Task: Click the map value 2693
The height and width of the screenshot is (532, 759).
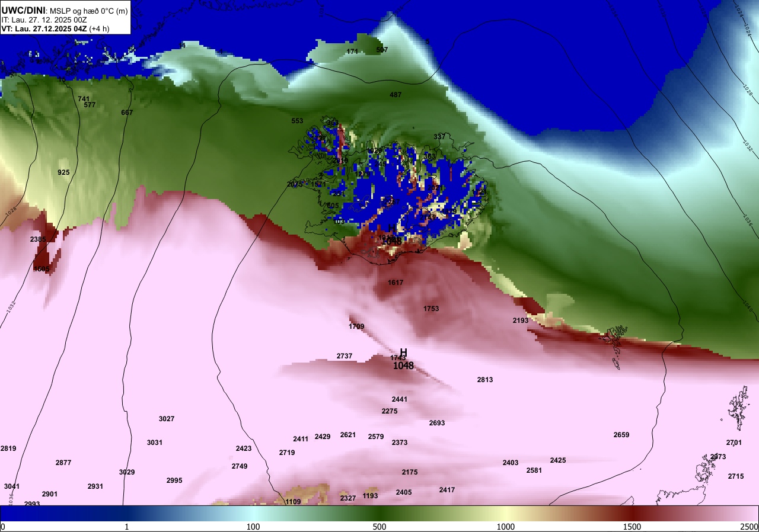Action: pos(437,423)
